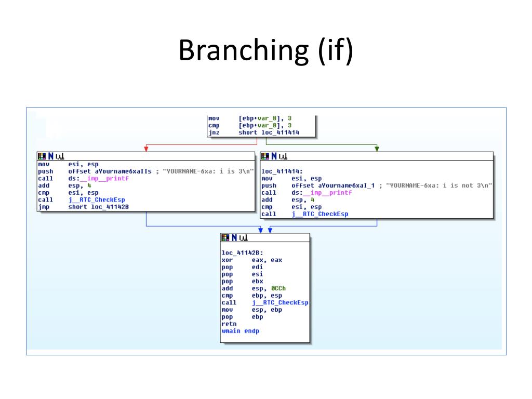
Task: Click the color palette icon on the left printf node
Action: click(x=42, y=156)
